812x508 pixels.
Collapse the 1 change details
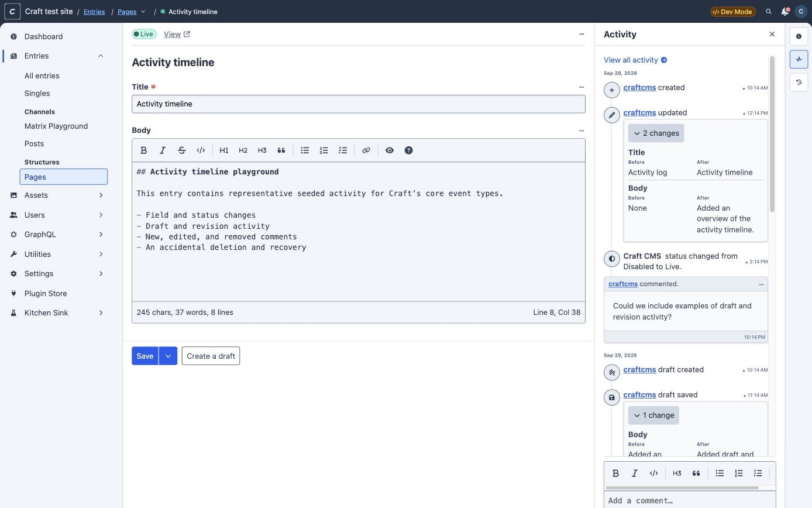coord(653,416)
